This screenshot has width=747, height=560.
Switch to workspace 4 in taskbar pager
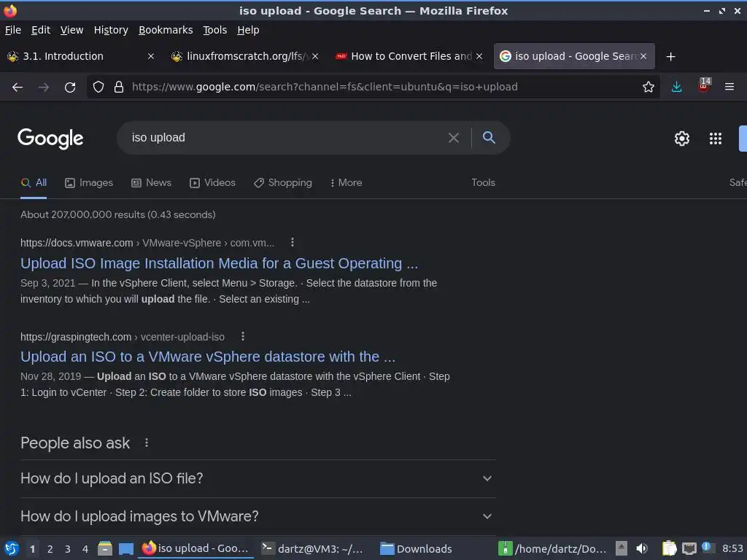(85, 550)
